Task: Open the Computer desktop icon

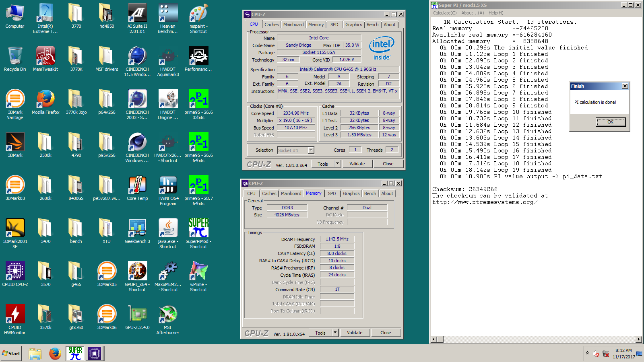Action: click(15, 16)
